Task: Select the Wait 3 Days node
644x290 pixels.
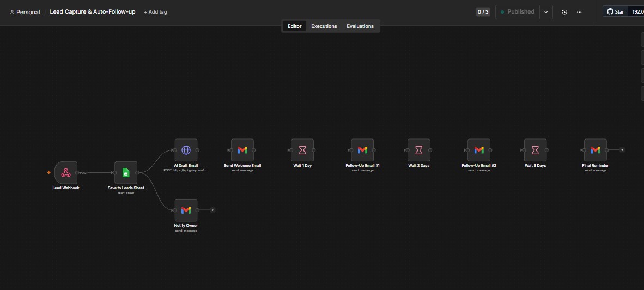Action: pyautogui.click(x=535, y=150)
